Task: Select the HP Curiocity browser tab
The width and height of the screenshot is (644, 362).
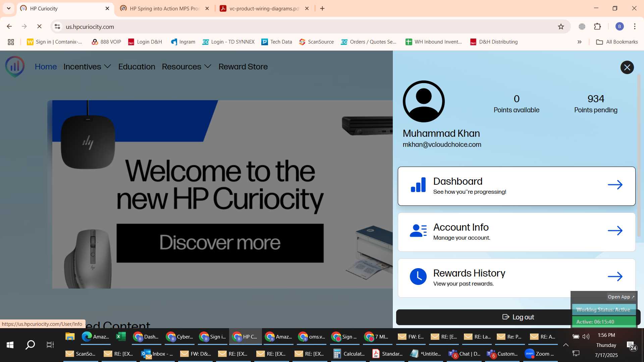Action: 65,8
